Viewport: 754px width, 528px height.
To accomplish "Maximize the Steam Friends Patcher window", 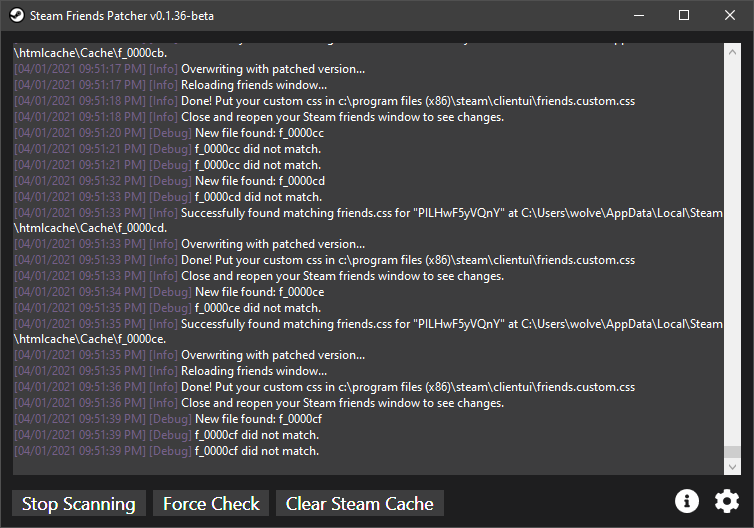I will [x=684, y=15].
